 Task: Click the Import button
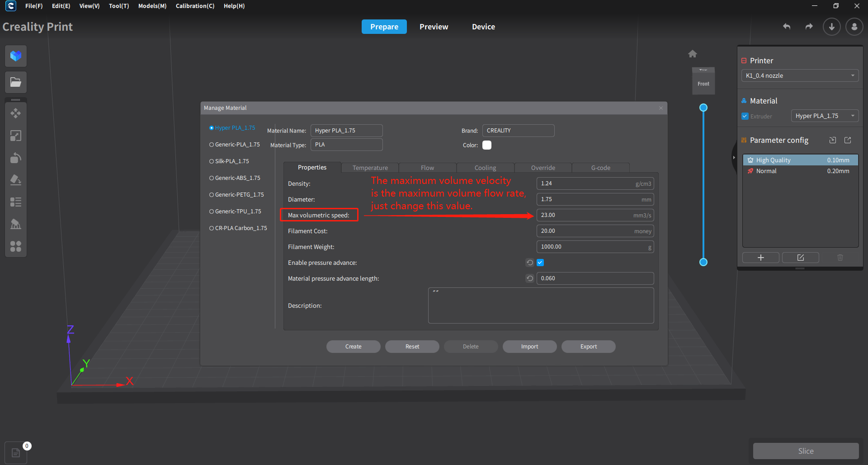pyautogui.click(x=530, y=347)
